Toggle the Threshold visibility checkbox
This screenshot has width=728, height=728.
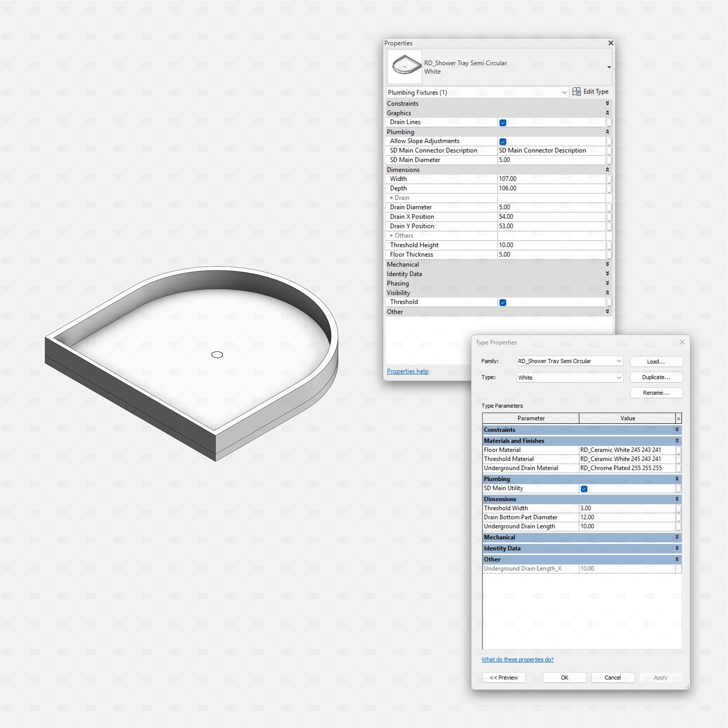click(503, 302)
